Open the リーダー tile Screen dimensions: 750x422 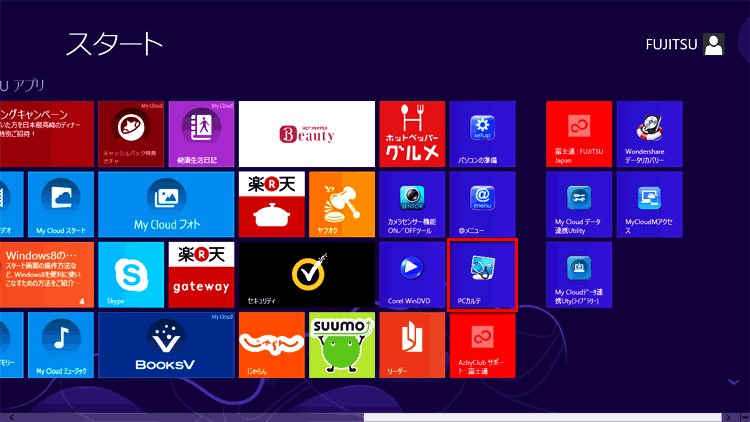412,345
